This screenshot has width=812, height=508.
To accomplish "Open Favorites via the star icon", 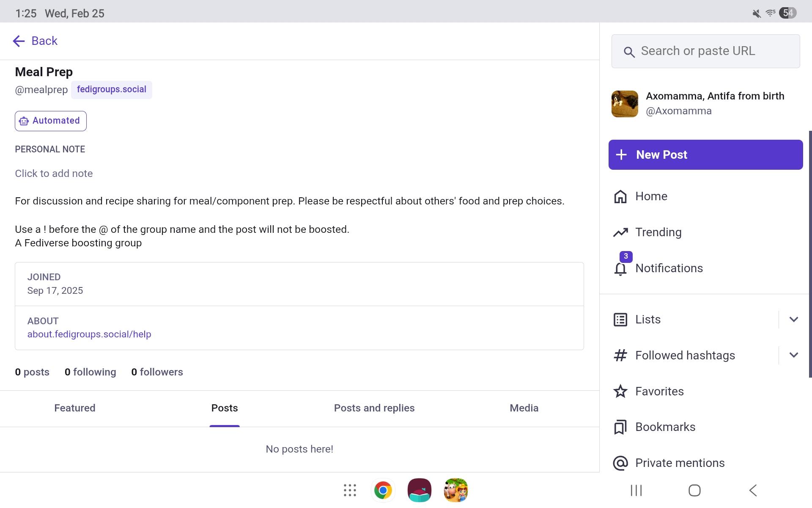I will (620, 392).
